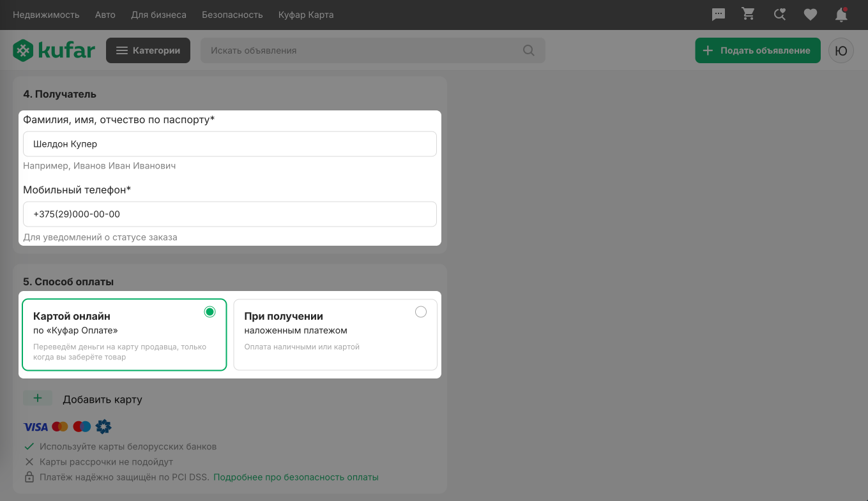
Task: Open 'Недвижимость' top menu item
Action: [46, 15]
